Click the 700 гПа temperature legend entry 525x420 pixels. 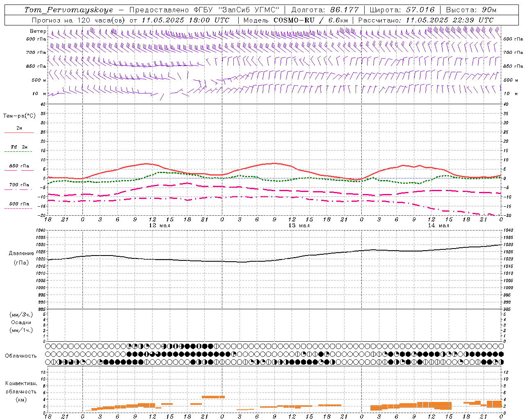(19, 185)
